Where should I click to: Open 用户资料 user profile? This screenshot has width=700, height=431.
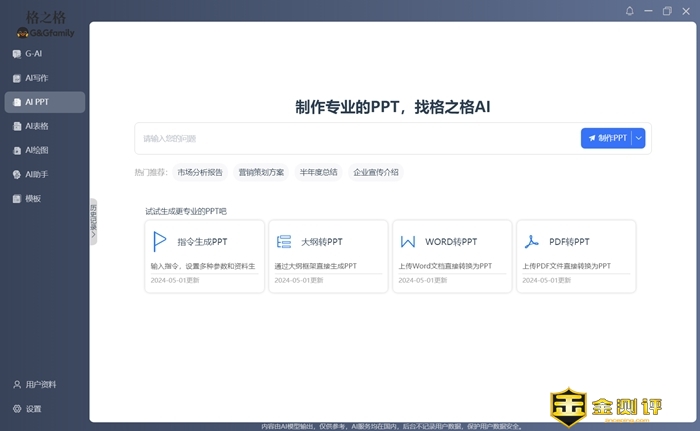click(x=40, y=385)
